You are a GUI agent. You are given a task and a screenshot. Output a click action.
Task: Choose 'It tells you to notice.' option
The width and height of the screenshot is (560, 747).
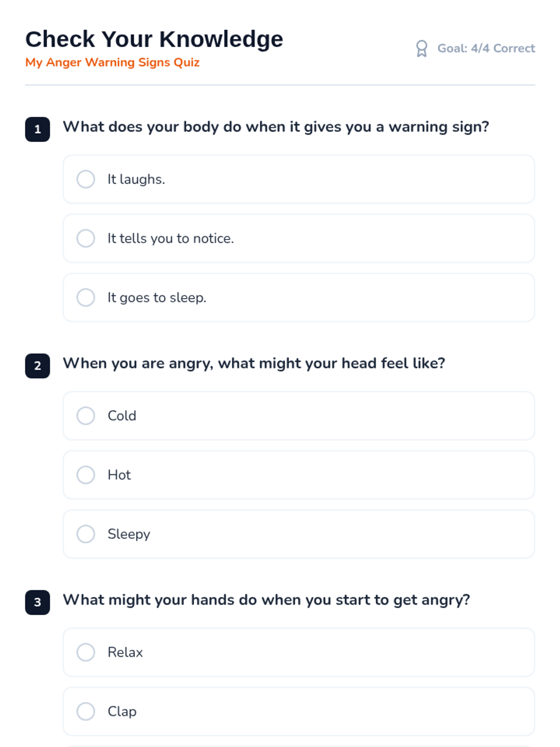(86, 238)
